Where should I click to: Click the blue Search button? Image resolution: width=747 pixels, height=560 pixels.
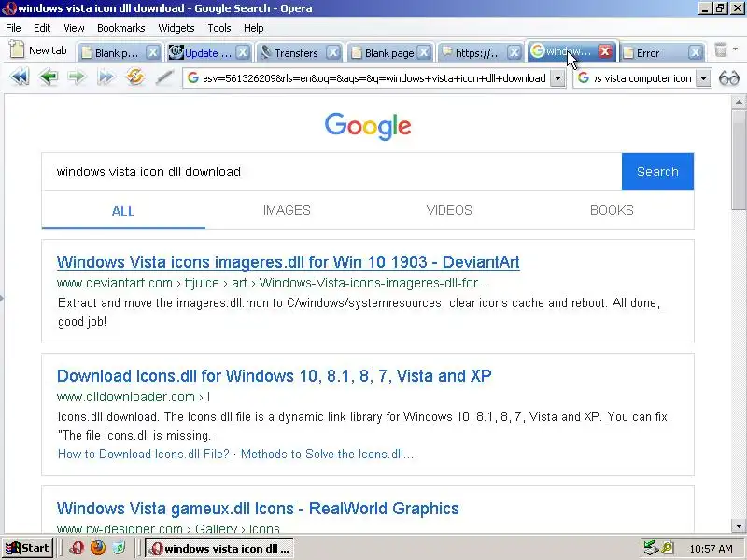pyautogui.click(x=657, y=172)
